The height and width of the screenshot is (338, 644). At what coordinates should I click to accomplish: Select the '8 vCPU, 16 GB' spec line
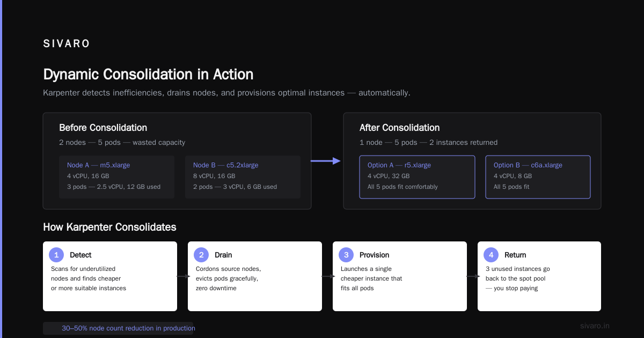[x=214, y=176]
